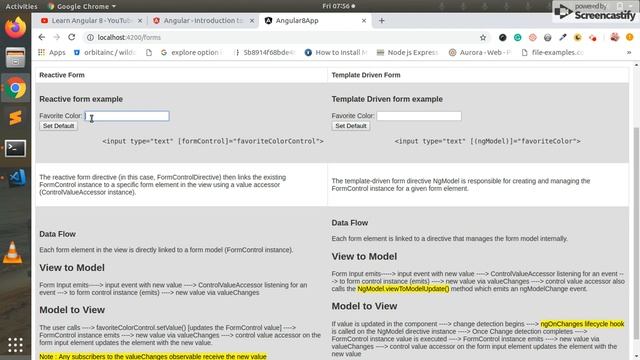640x360 pixels.
Task: Click the highlighted valueChanges Note text
Action: [x=153, y=356]
